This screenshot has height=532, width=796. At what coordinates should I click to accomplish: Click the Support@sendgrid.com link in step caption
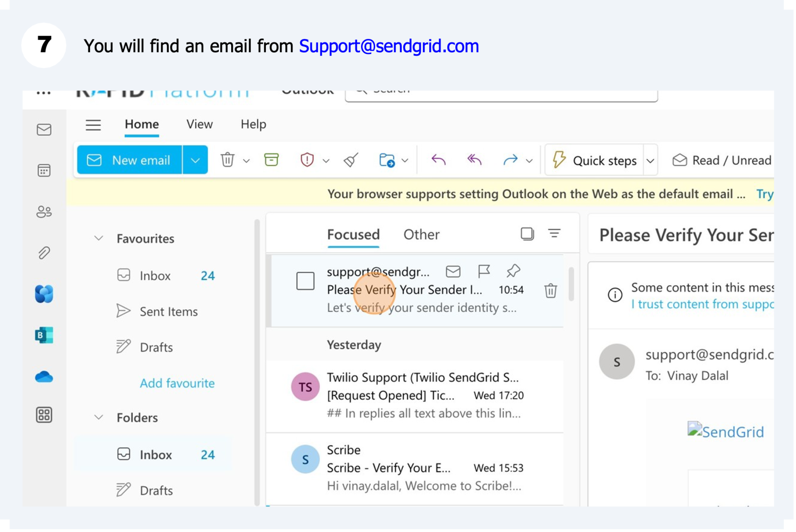coord(389,46)
